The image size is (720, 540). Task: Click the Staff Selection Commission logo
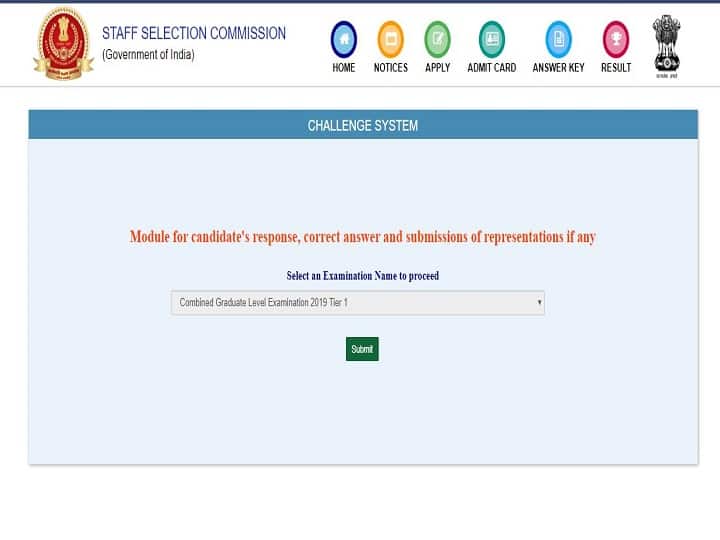[x=63, y=42]
